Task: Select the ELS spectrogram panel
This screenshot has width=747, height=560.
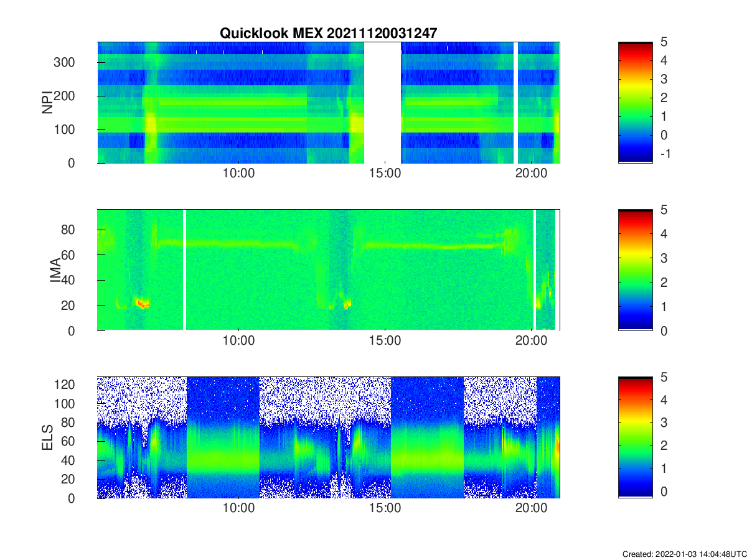Action: point(328,437)
